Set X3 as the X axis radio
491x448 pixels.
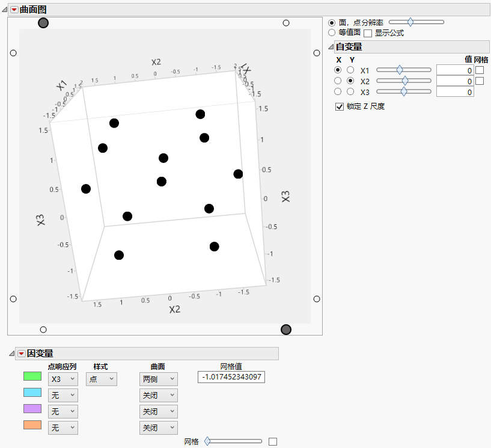click(x=339, y=91)
